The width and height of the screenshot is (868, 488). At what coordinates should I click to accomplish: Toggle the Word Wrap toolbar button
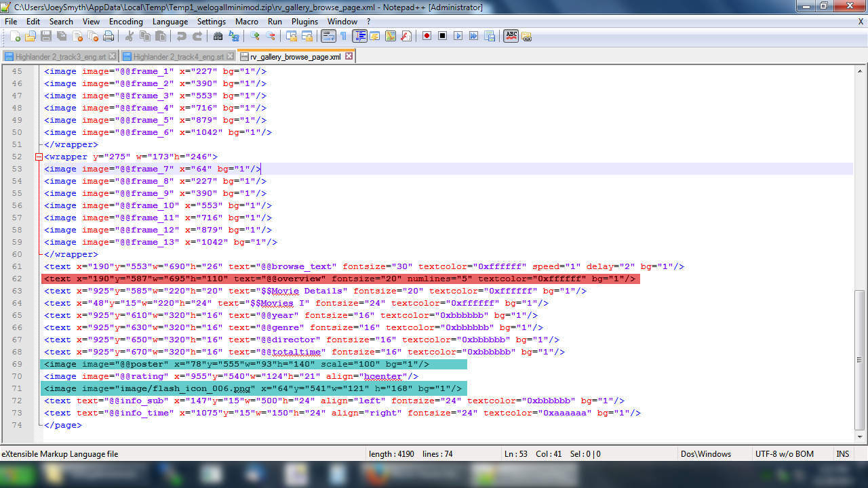(x=328, y=36)
